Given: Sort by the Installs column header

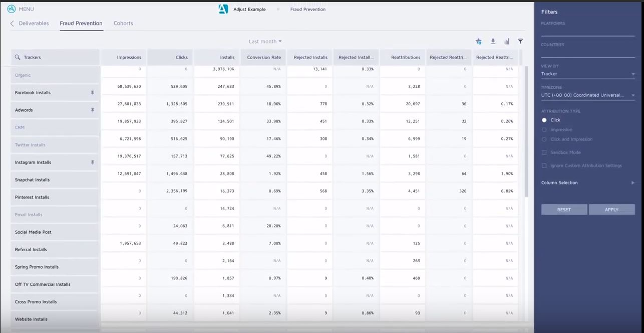Looking at the screenshot, I should click(x=217, y=57).
